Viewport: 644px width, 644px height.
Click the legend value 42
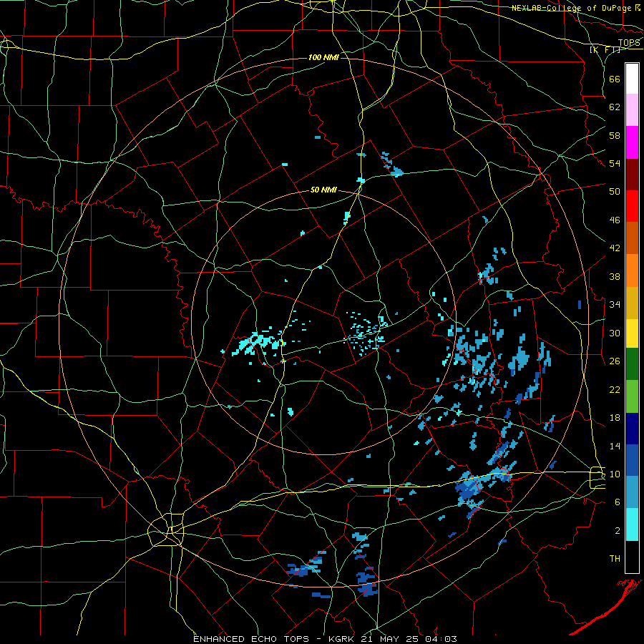[x=615, y=248]
